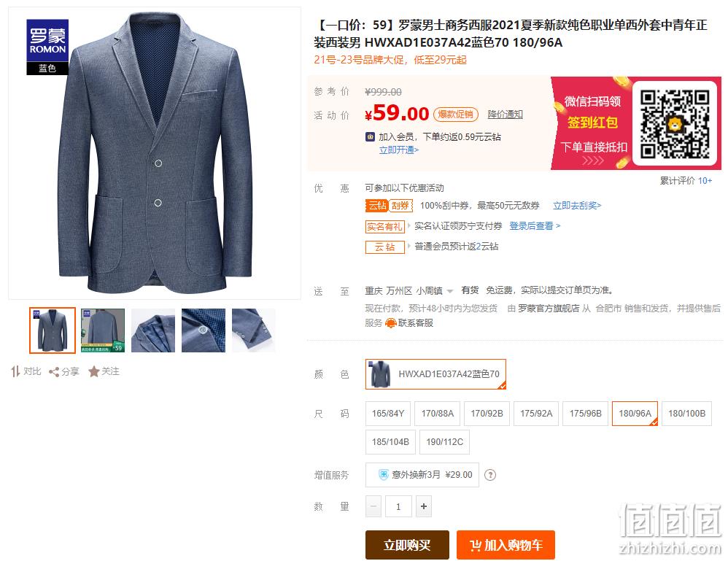Click the 立即去刮奖 link

click(x=577, y=205)
